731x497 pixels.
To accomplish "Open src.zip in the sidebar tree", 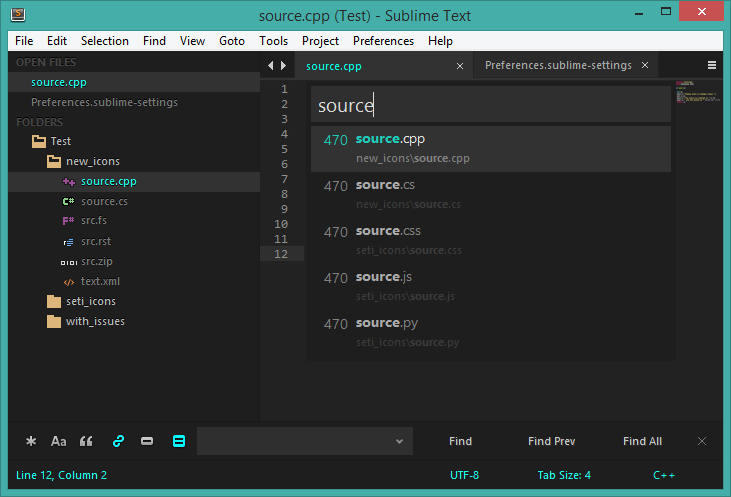I will tap(97, 262).
